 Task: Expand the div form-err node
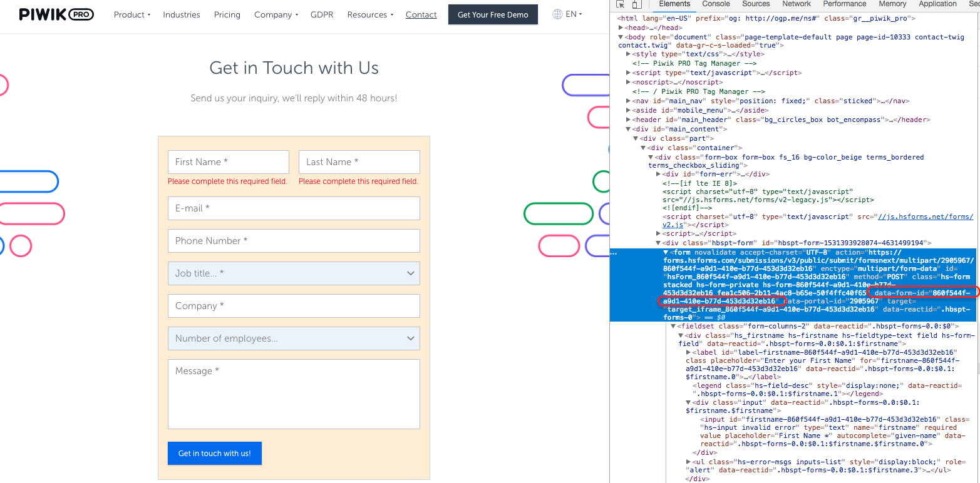[x=658, y=174]
